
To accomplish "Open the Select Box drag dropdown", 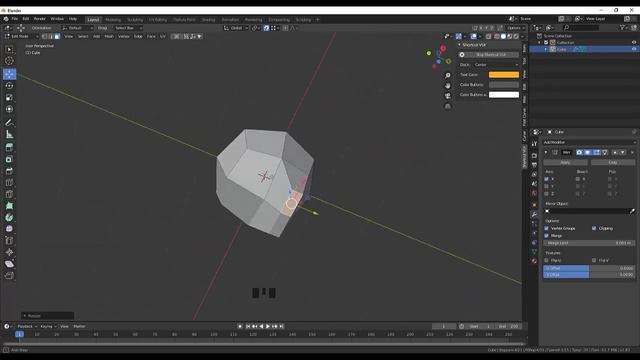I will pyautogui.click(x=128, y=28).
